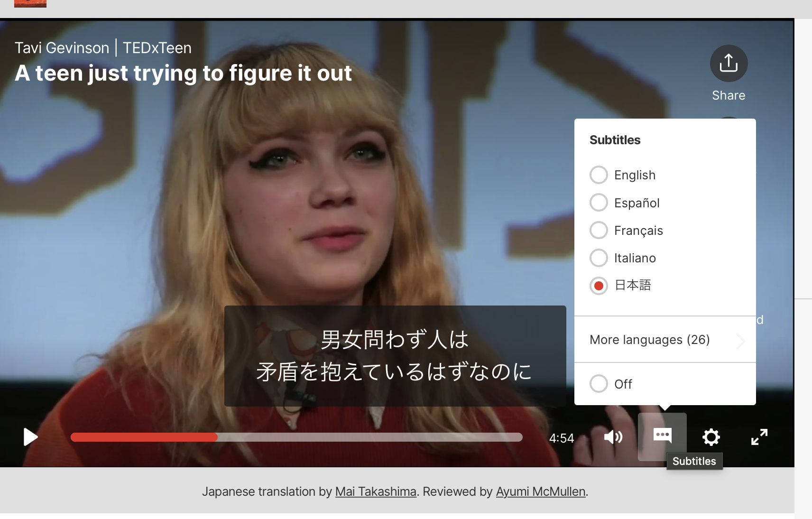
Task: Click the More languages chevron arrow
Action: pos(741,341)
